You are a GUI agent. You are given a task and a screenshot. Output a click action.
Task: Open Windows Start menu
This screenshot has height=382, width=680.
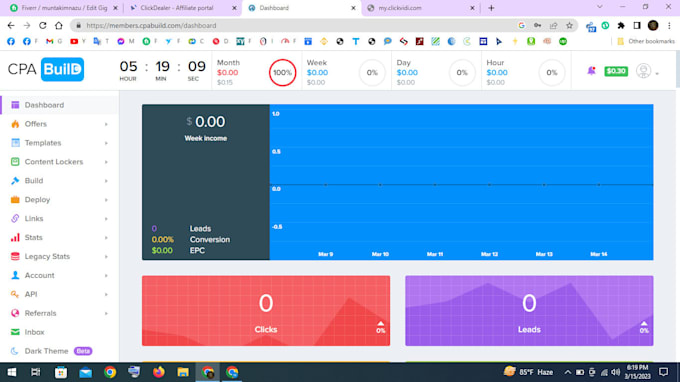(12, 372)
